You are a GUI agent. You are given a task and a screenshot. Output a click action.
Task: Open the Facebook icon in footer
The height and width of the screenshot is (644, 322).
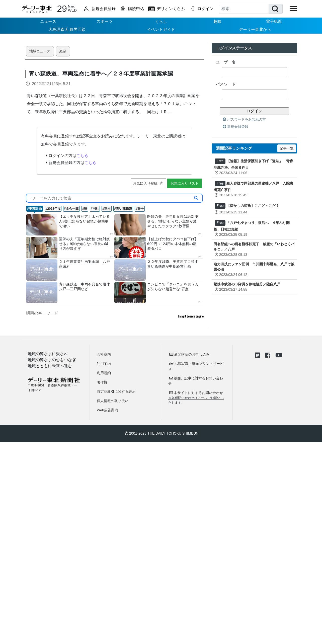(x=268, y=355)
